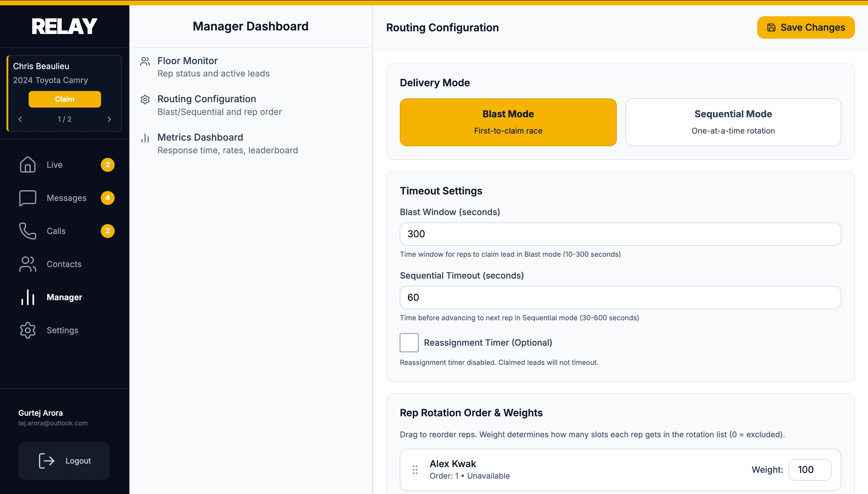Switch delivery to Sequential Mode
This screenshot has width=868, height=494.
pyautogui.click(x=733, y=122)
